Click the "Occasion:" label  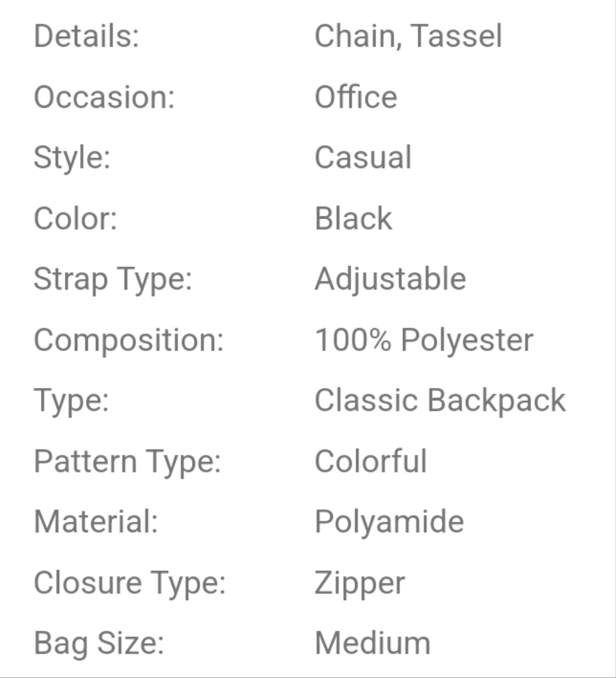(104, 97)
